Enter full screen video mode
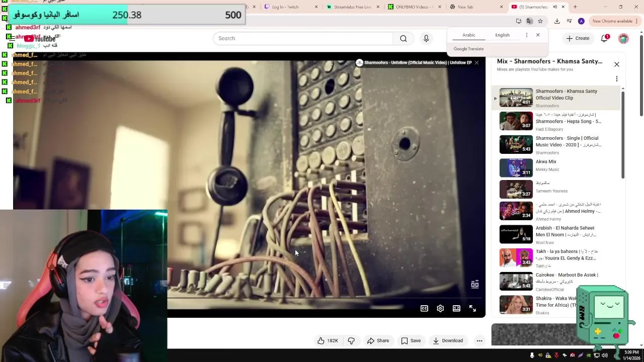The height and width of the screenshot is (362, 644). pos(472,308)
